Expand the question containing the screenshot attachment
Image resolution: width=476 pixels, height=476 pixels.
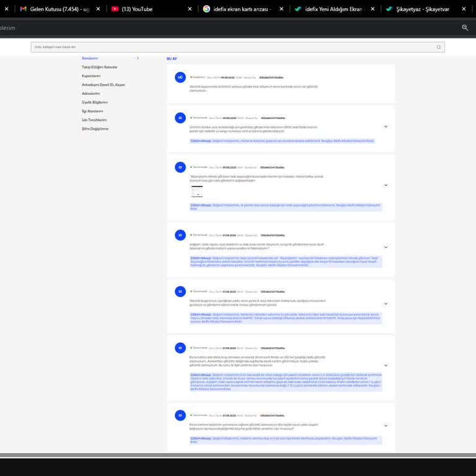(x=386, y=185)
